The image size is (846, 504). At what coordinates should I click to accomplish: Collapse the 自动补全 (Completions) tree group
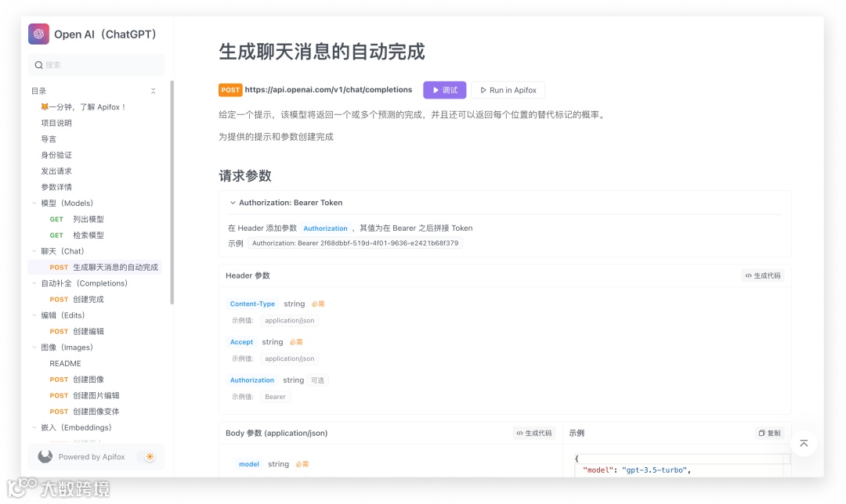point(34,283)
